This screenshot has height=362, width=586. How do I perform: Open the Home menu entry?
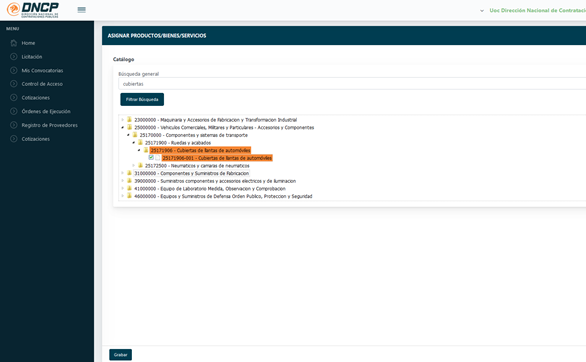[x=28, y=43]
